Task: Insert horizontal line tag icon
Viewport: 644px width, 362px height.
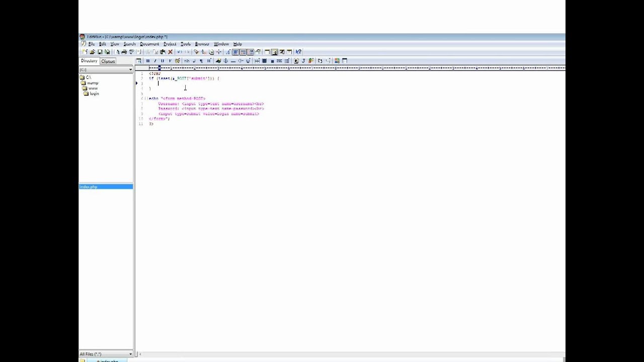Action: [233, 61]
